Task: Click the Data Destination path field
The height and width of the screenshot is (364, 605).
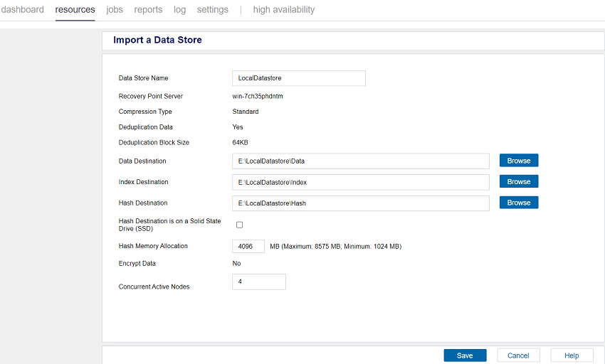Action: click(x=361, y=161)
